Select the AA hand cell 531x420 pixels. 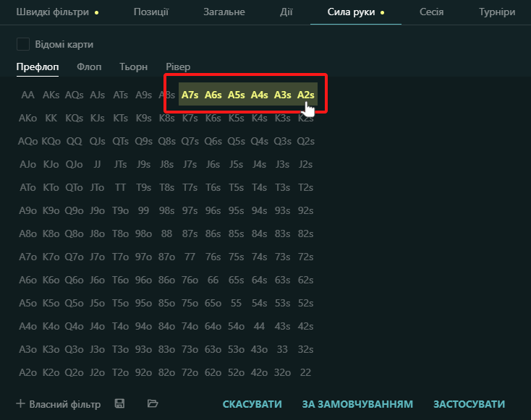tap(27, 95)
